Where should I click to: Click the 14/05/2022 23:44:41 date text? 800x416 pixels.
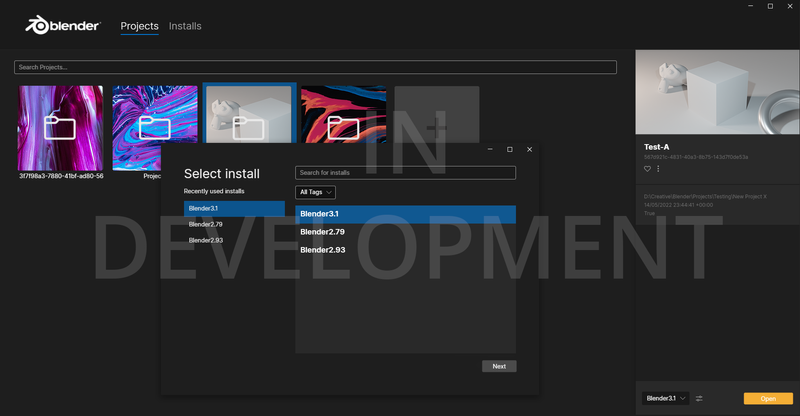coord(678,205)
